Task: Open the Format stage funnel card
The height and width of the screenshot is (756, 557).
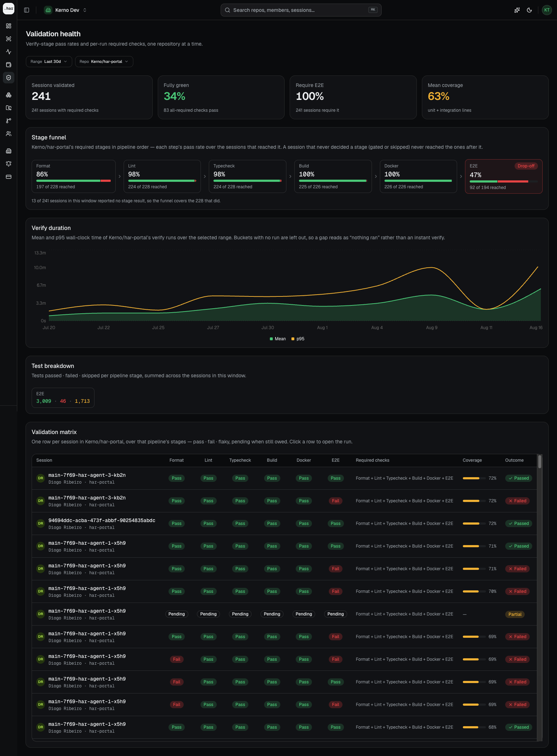Action: coord(74,176)
